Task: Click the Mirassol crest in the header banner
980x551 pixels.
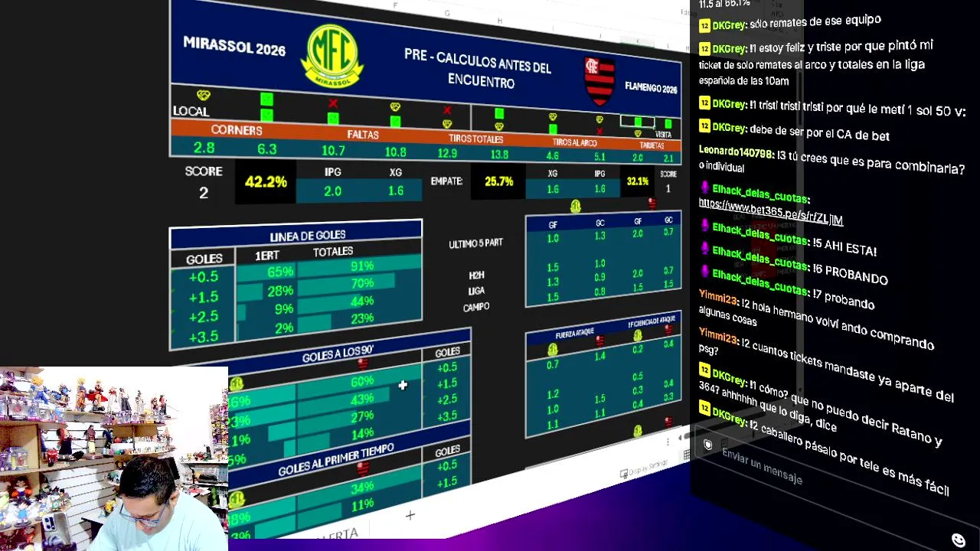Action: [332, 56]
